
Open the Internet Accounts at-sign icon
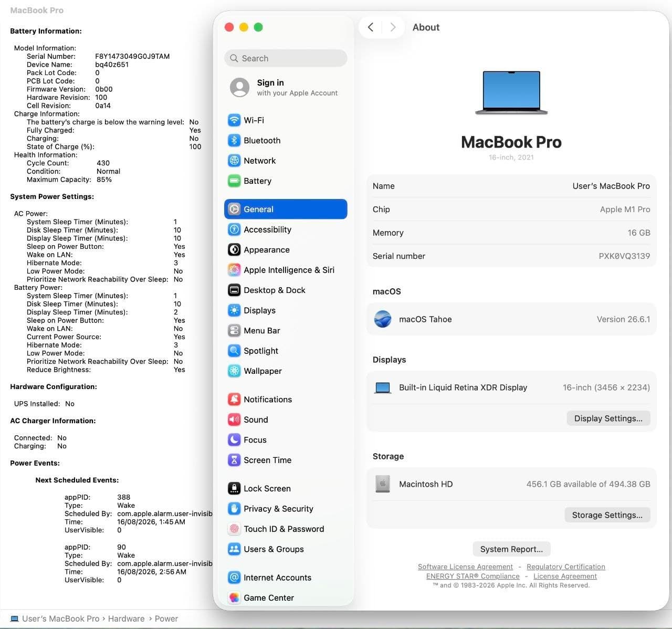click(x=234, y=578)
